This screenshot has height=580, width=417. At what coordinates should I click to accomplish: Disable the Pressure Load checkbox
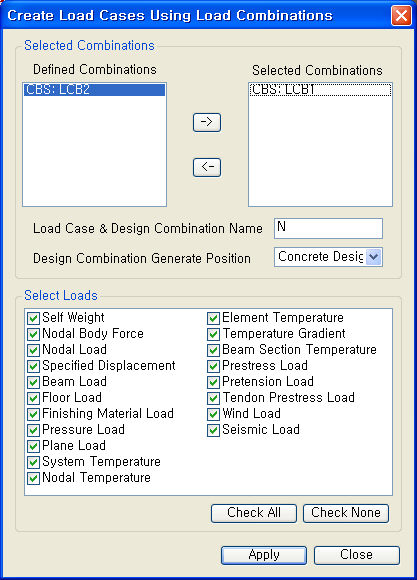33,430
